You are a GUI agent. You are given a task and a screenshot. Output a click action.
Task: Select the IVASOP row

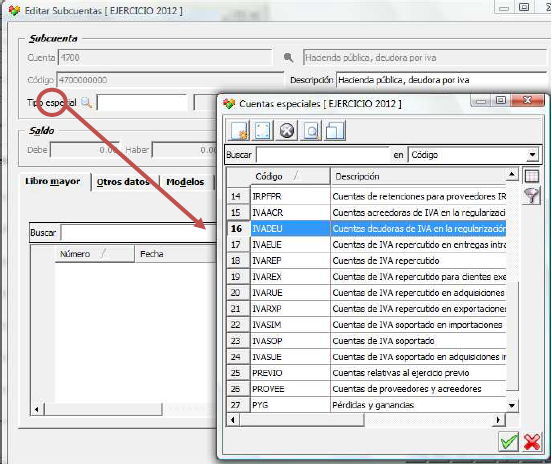pos(366,341)
